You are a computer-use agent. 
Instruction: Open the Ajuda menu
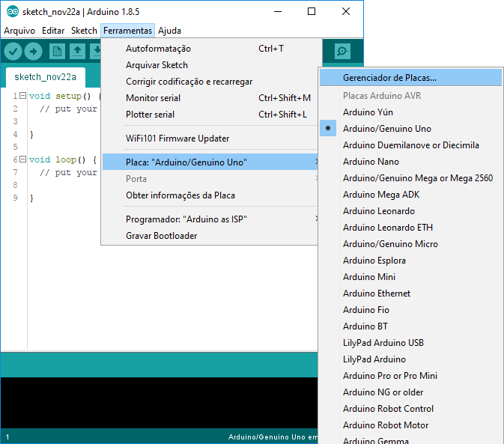click(x=169, y=31)
